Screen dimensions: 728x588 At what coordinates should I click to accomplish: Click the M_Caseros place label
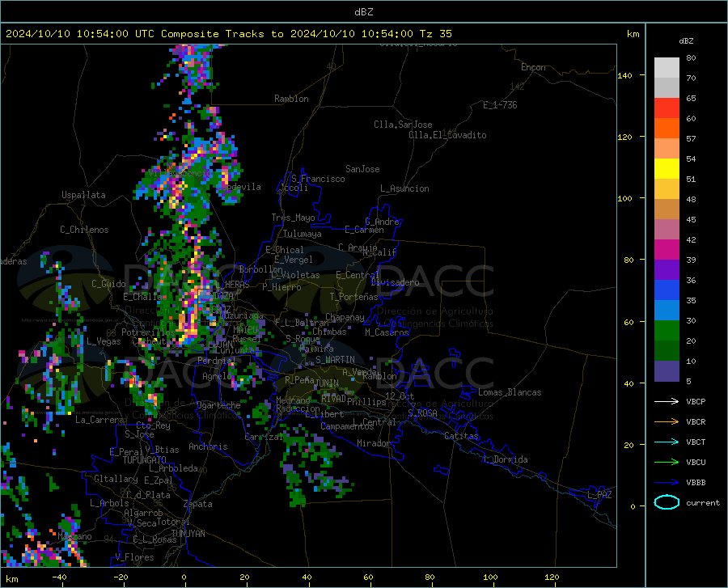click(x=387, y=332)
